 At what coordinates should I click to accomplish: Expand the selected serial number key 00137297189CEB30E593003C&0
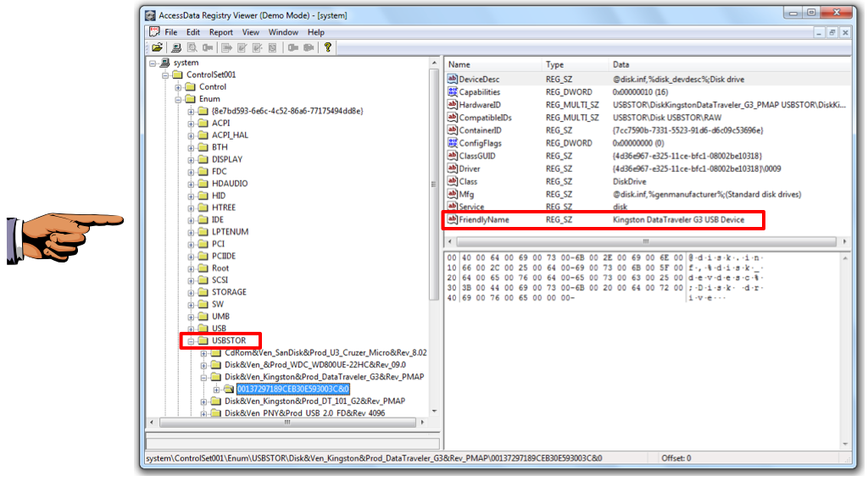pos(216,389)
